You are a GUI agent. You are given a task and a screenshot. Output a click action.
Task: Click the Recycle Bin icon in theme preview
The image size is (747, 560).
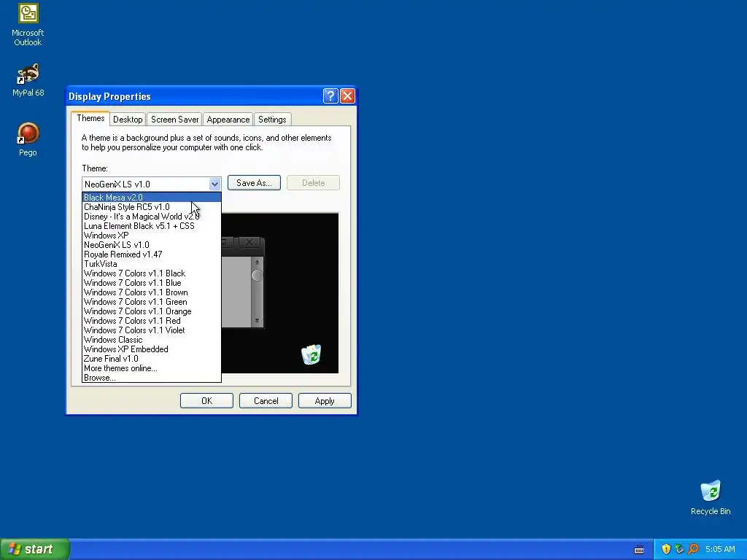tap(311, 354)
